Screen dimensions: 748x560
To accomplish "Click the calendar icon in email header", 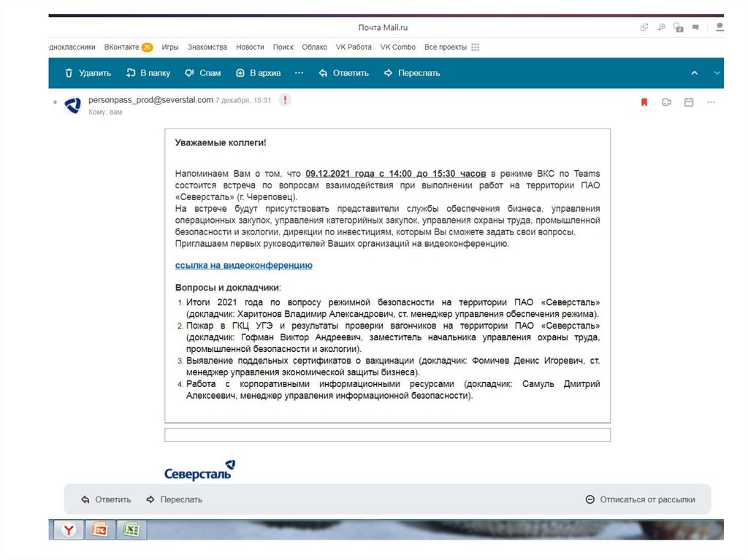I will point(689,102).
